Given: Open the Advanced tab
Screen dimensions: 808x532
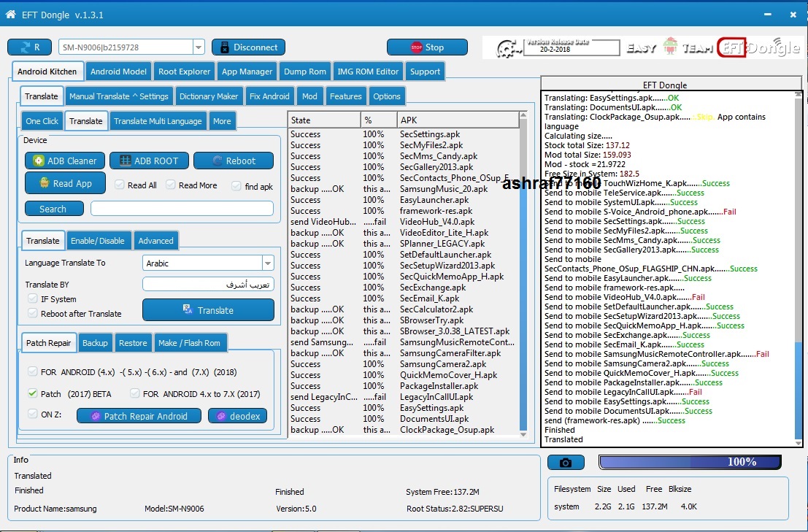Looking at the screenshot, I should pos(155,241).
